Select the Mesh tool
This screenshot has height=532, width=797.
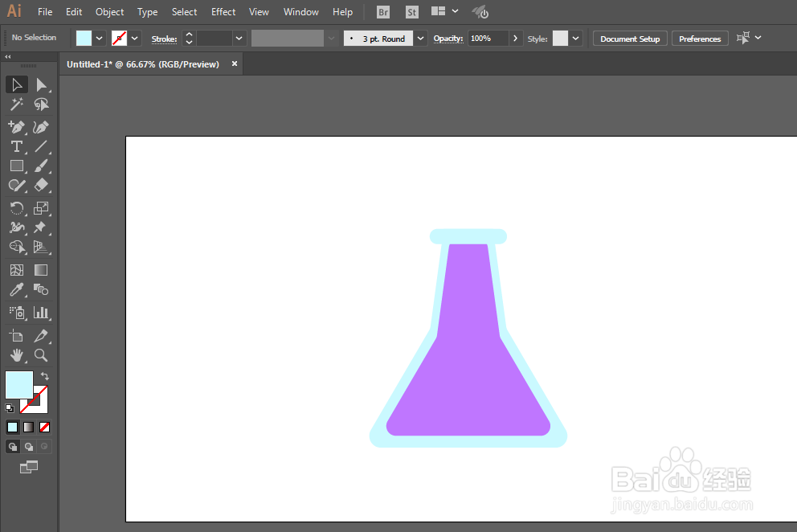coord(16,270)
